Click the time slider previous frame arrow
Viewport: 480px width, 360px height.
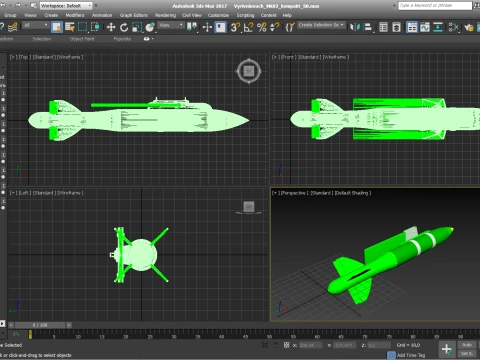[x=11, y=325]
